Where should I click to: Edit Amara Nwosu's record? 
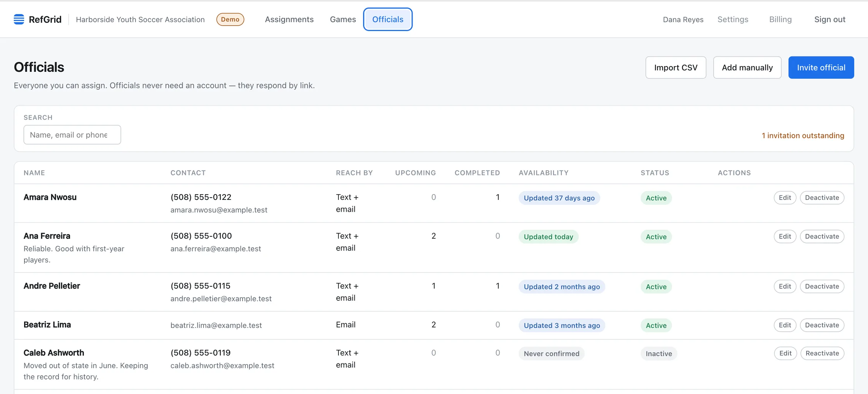click(785, 198)
